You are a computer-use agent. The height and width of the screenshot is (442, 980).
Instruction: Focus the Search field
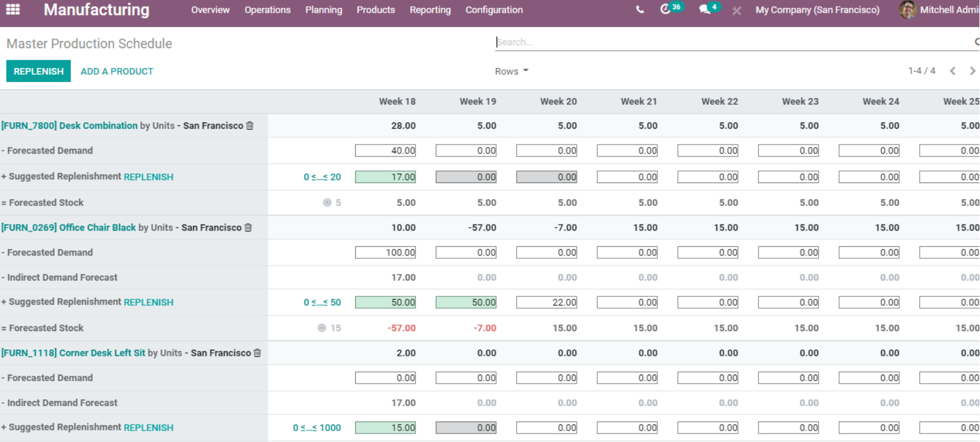pos(734,42)
